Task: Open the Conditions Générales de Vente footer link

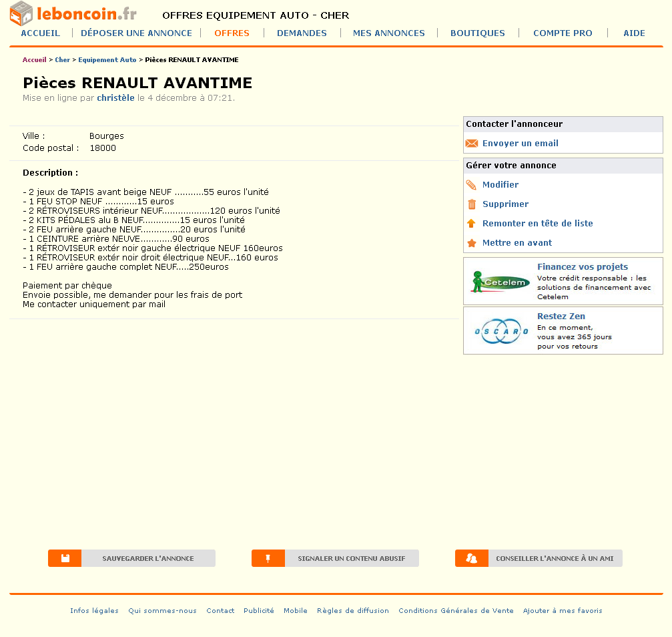Action: click(x=456, y=610)
